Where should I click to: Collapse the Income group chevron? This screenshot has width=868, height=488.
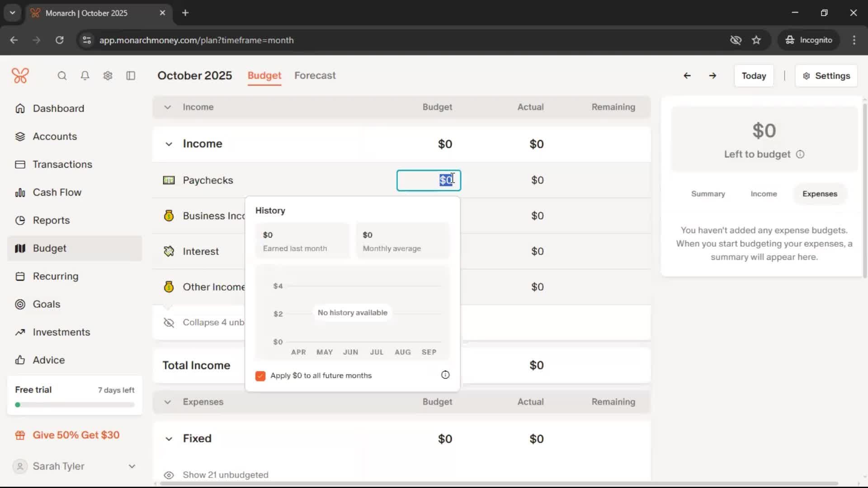click(x=169, y=144)
